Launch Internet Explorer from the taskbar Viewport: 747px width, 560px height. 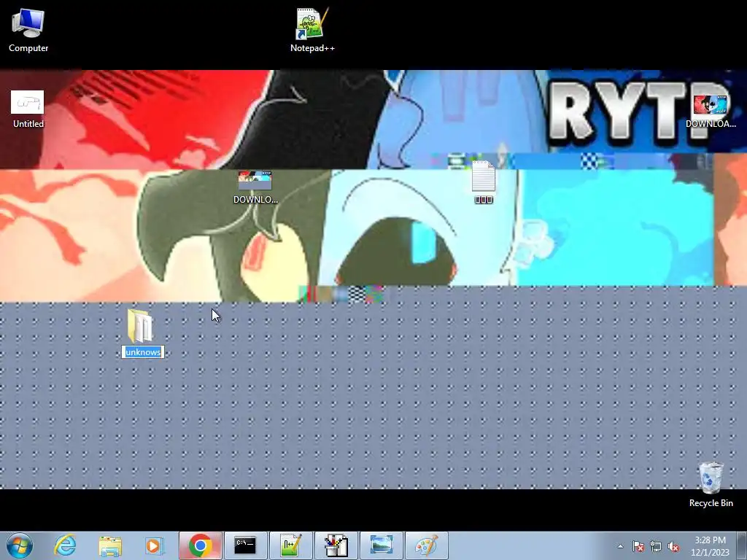[65, 545]
